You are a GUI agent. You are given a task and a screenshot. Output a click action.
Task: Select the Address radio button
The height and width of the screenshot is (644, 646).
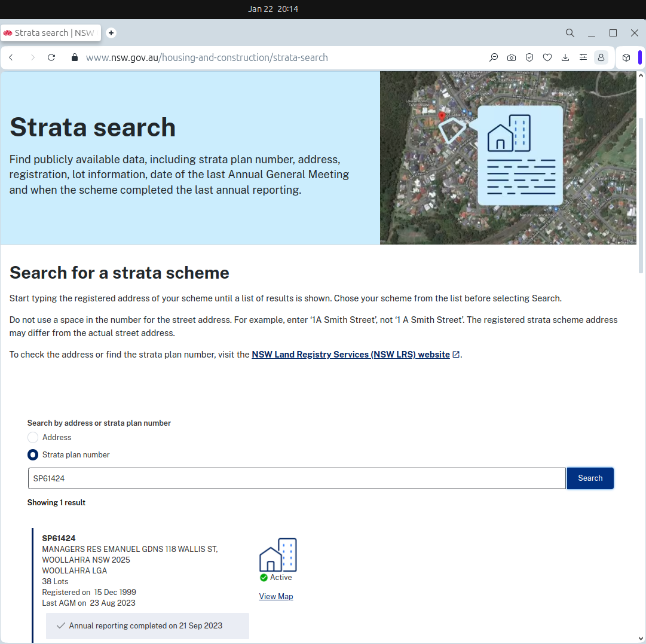[33, 438]
